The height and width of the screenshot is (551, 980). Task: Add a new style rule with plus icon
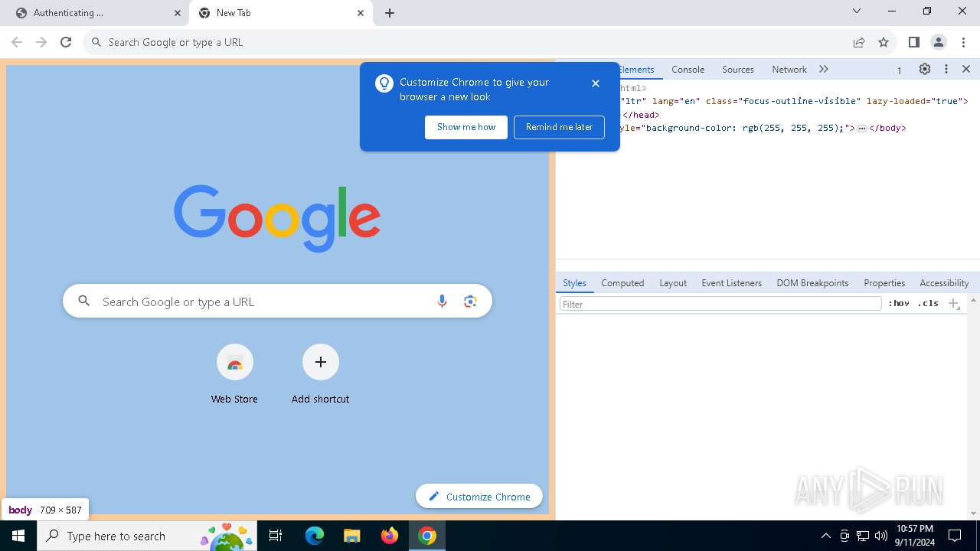tap(953, 304)
